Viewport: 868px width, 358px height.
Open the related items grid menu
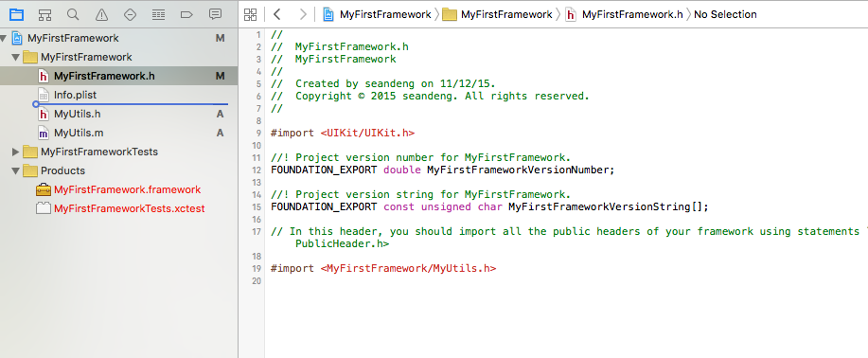pyautogui.click(x=250, y=14)
